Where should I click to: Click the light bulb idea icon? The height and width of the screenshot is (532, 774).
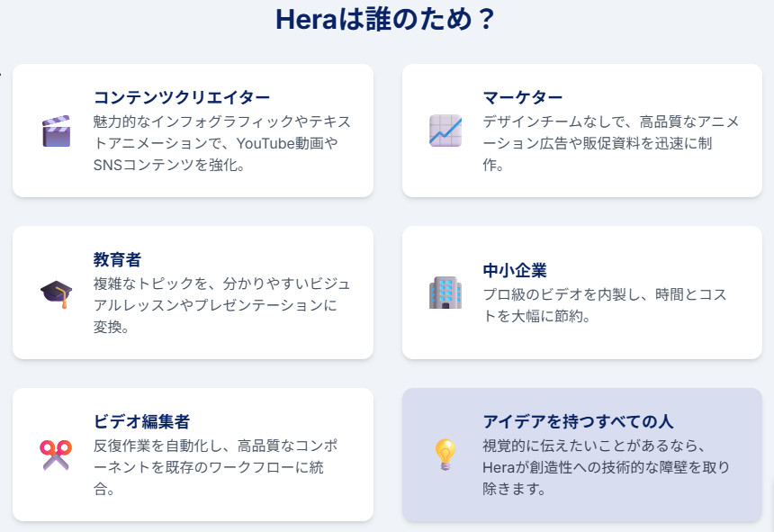point(445,455)
